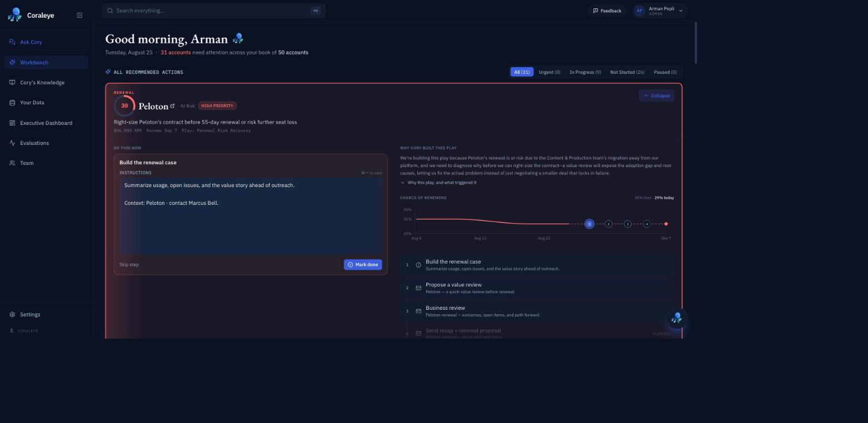Open Cory's Knowledge book icon
The width and height of the screenshot is (868, 423).
pyautogui.click(x=12, y=83)
